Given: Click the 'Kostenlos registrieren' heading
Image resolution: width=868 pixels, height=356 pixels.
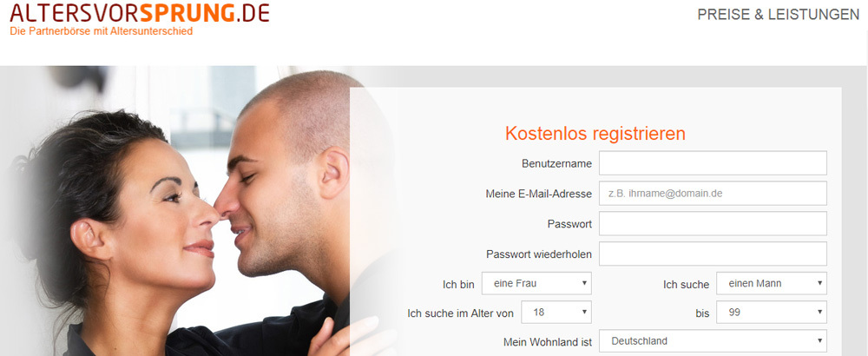Looking at the screenshot, I should [595, 134].
